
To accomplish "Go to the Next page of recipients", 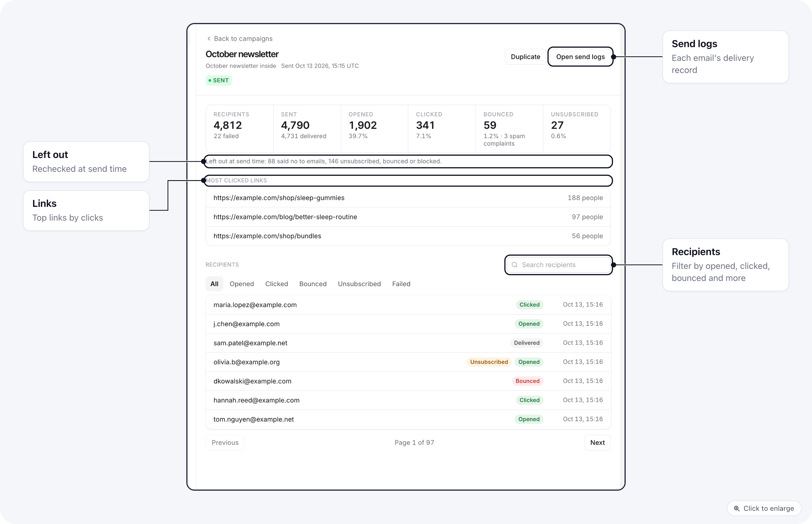I will pos(597,442).
